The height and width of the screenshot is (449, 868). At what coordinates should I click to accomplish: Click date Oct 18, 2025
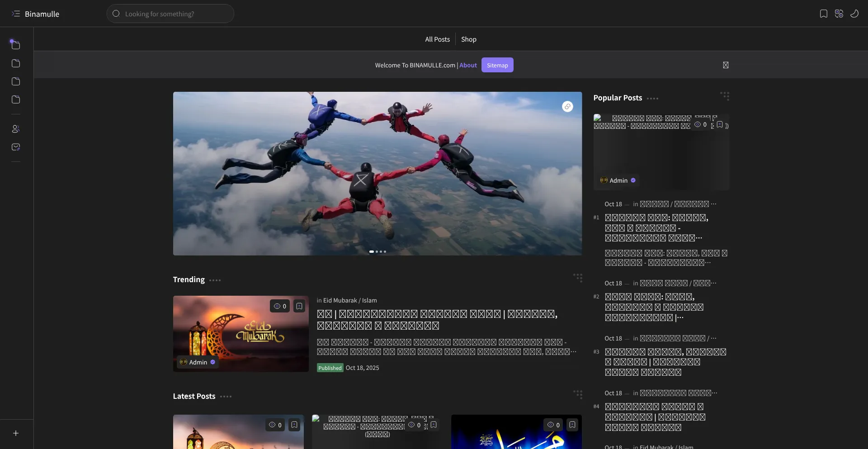click(x=363, y=368)
